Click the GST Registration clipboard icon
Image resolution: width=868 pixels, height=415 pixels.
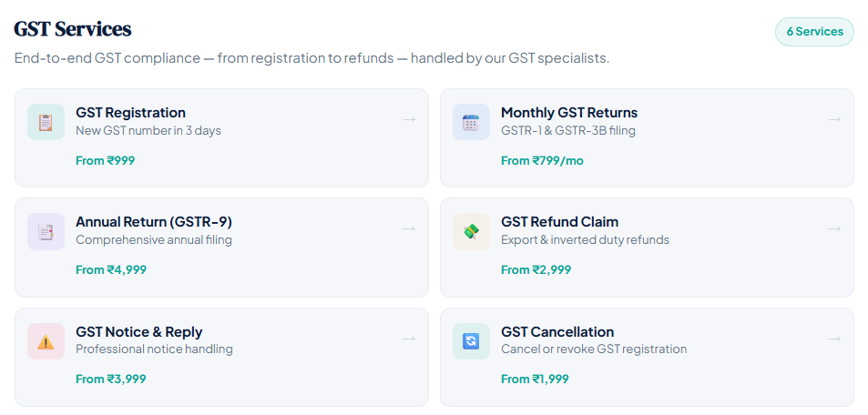click(x=46, y=122)
